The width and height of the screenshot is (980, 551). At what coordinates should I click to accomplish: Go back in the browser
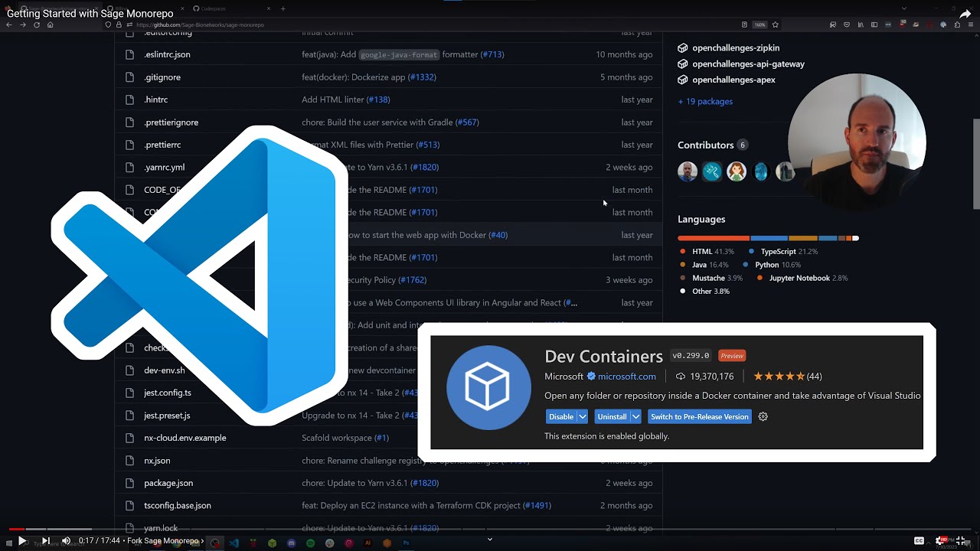(9, 24)
